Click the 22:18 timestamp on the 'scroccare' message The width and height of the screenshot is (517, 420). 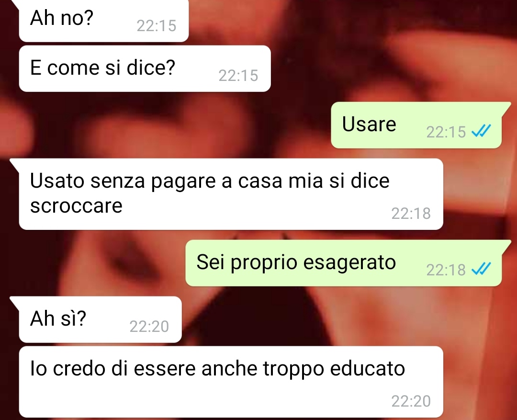pyautogui.click(x=411, y=214)
